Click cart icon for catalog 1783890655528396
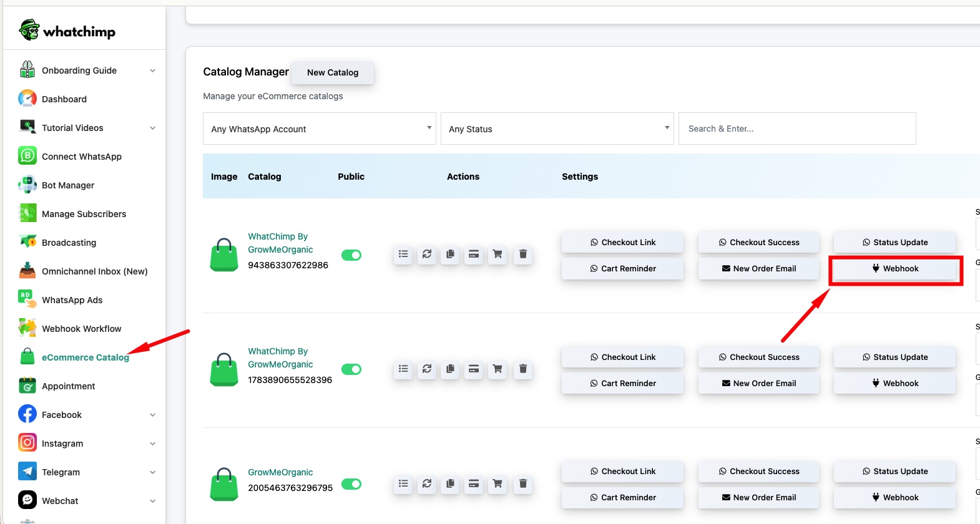980x524 pixels. pyautogui.click(x=497, y=369)
